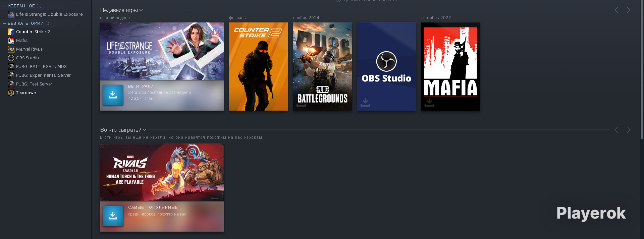
Task: Click the download icon on the OBS Studio cover
Action: tap(365, 102)
